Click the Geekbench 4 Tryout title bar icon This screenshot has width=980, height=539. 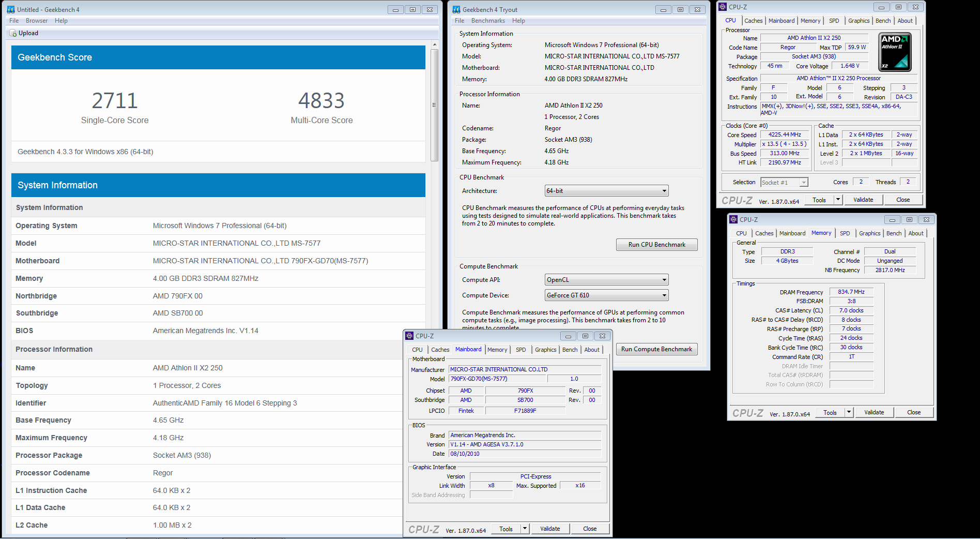pyautogui.click(x=456, y=9)
